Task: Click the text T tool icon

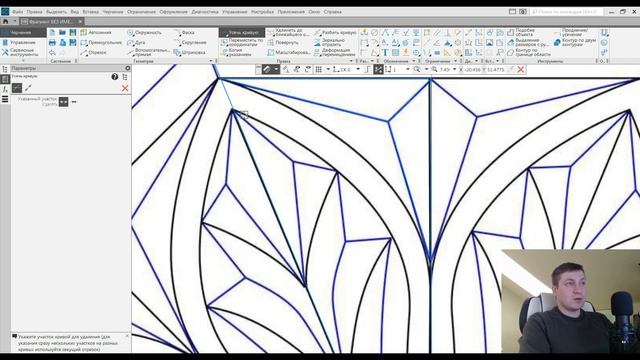Action: 385,53
